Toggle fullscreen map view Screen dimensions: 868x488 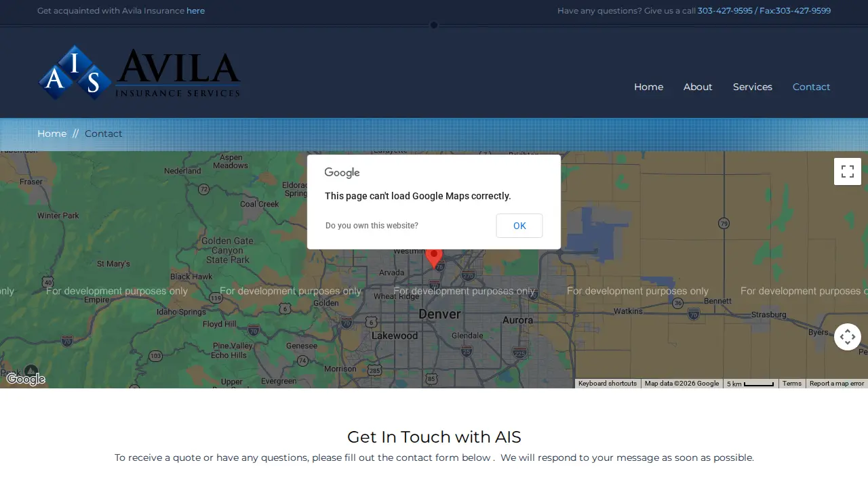pos(848,171)
